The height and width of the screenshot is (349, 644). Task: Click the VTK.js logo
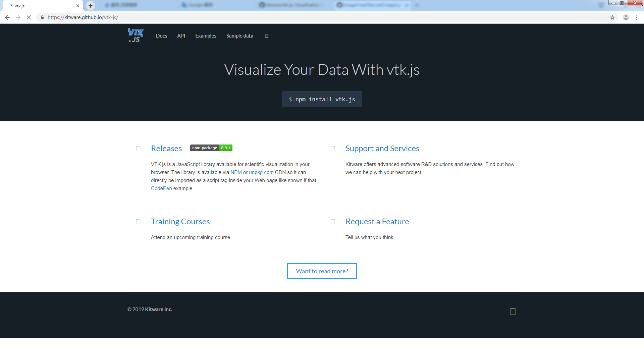click(135, 35)
